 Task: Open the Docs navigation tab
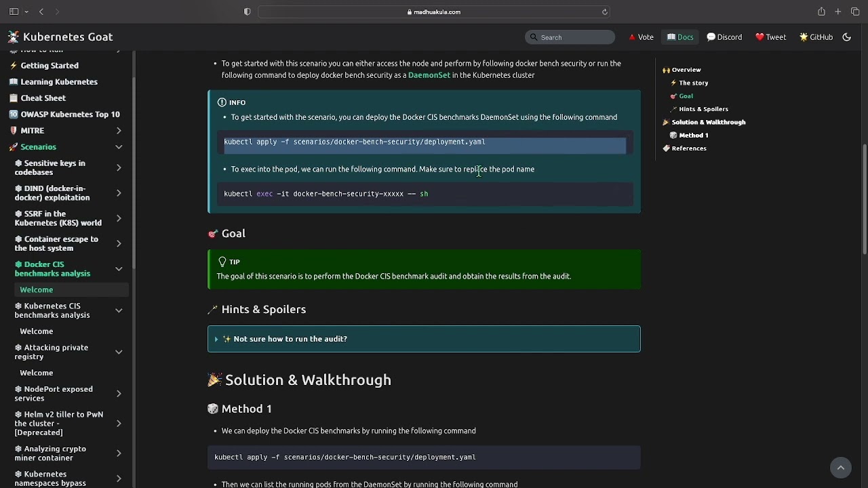click(x=680, y=37)
